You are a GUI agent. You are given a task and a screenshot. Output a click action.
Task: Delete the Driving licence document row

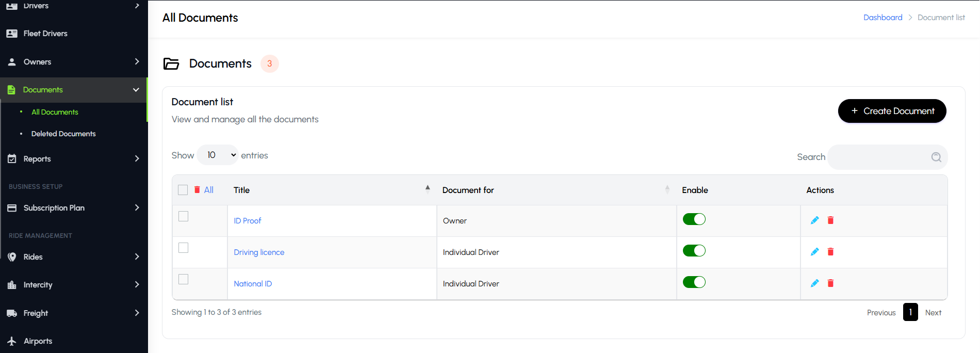pyautogui.click(x=830, y=252)
